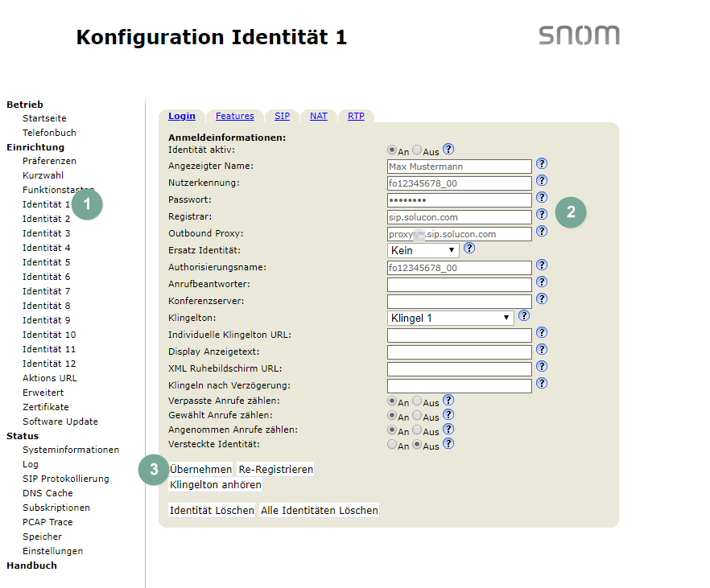Switch to the SIP tab
This screenshot has height=588, width=710.
(282, 116)
